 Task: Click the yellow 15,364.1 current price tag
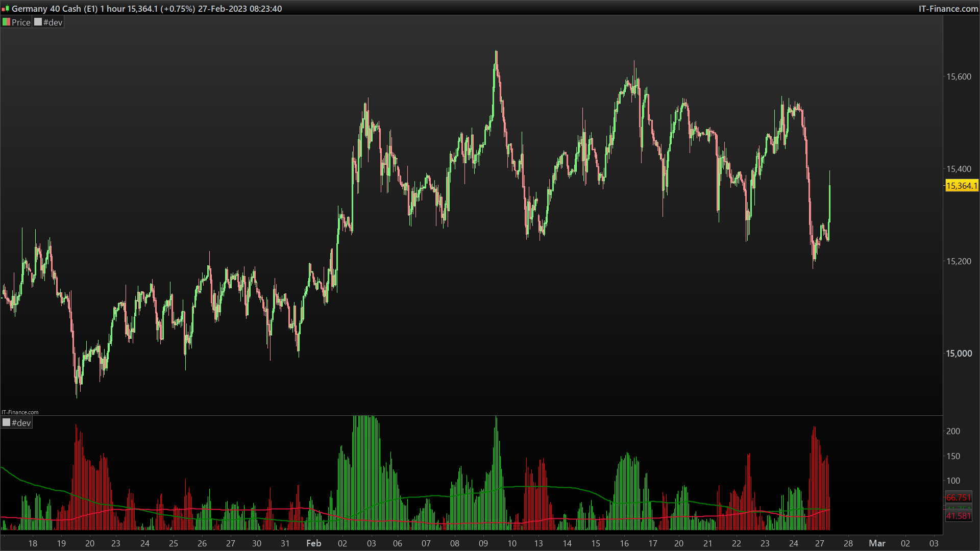pyautogui.click(x=962, y=186)
